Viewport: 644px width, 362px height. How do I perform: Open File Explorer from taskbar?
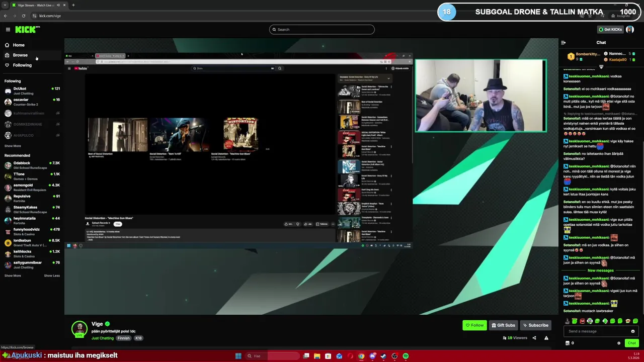click(x=317, y=356)
